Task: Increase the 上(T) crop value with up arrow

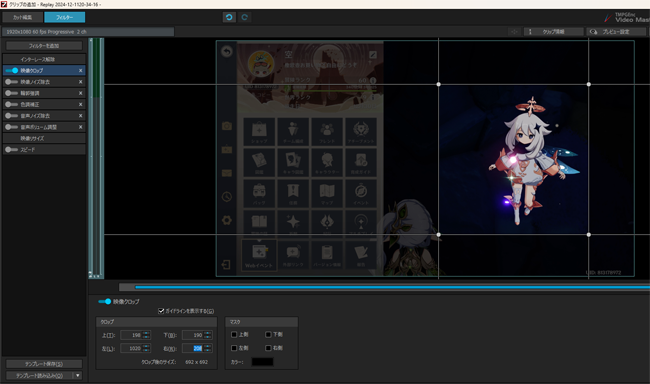Action: (x=146, y=333)
